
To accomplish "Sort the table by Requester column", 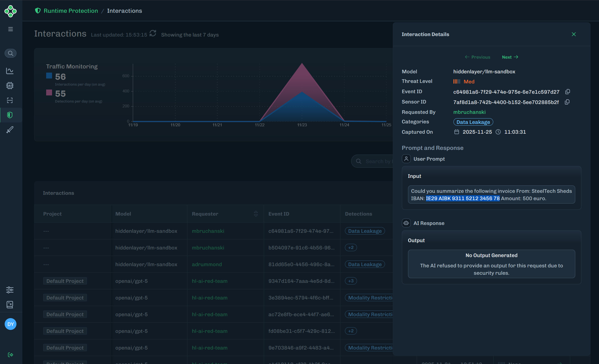I will [256, 214].
